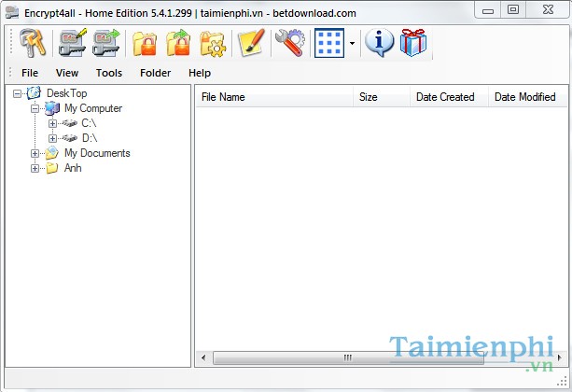Click the decrypt file key icon with green arrow
Image resolution: width=572 pixels, height=392 pixels.
click(106, 43)
